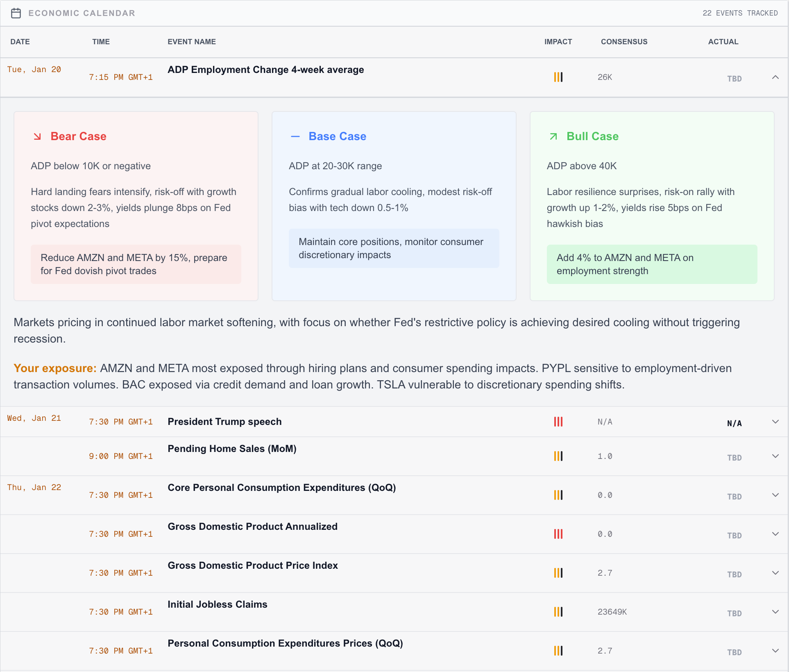
Task: Click the Reduce AMZN and META recommendation box
Action: (x=136, y=264)
